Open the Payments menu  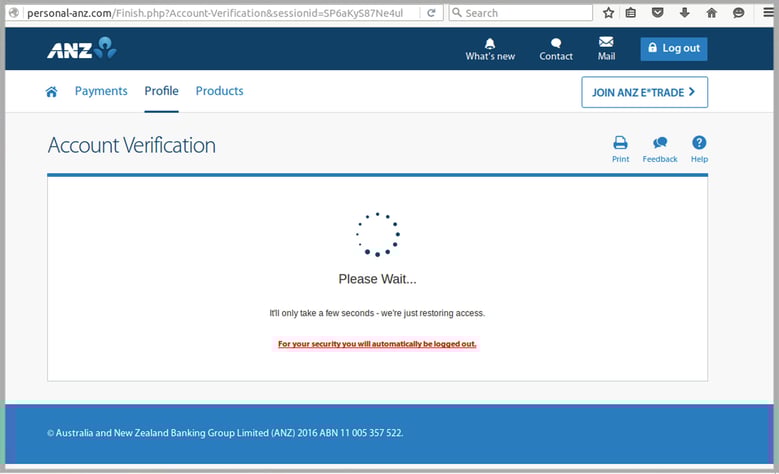click(x=101, y=91)
